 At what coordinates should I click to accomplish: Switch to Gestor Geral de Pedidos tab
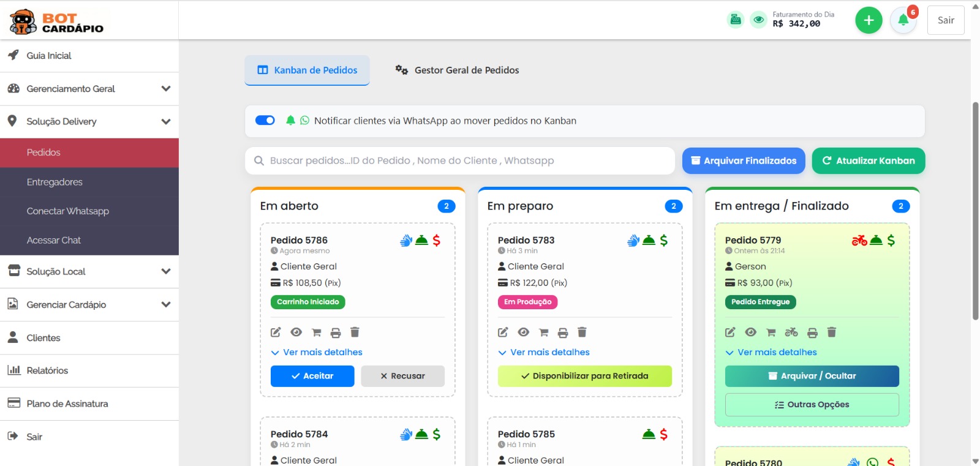pyautogui.click(x=457, y=70)
